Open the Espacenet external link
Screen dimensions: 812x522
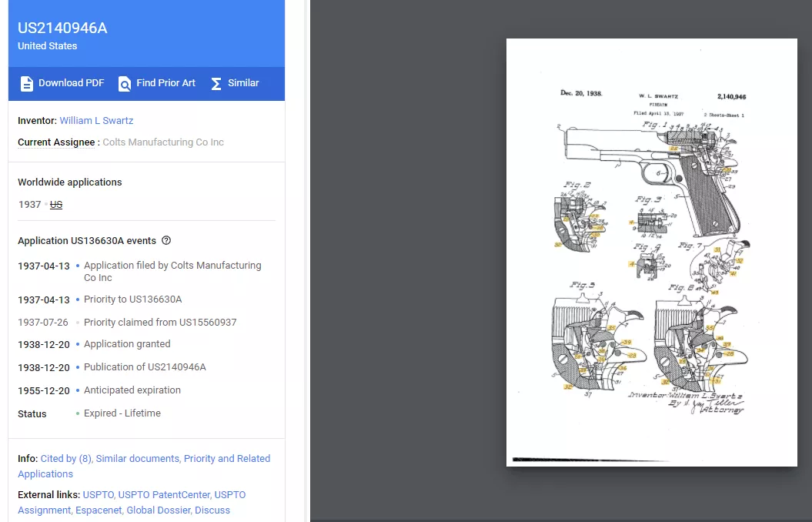tap(99, 510)
